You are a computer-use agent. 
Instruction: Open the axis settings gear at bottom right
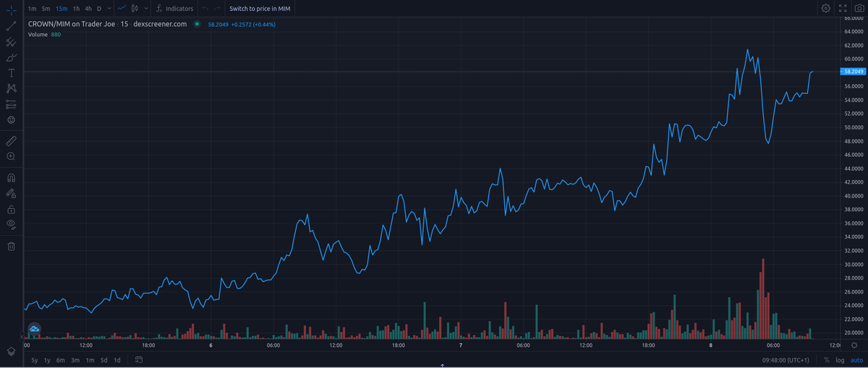point(854,346)
